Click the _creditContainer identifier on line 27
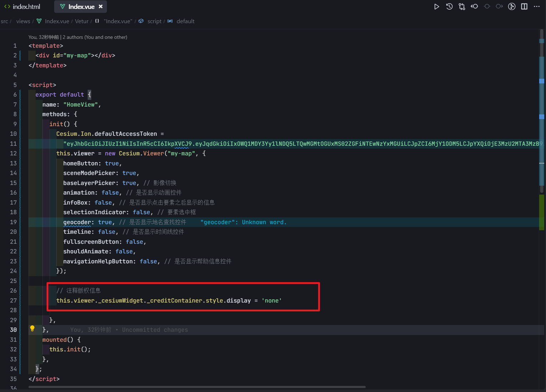Screen dimensions: 546x392 pyautogui.click(x=175, y=301)
